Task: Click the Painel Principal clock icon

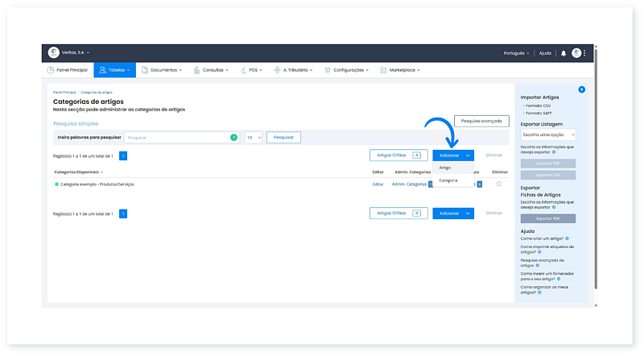Action: tap(51, 70)
